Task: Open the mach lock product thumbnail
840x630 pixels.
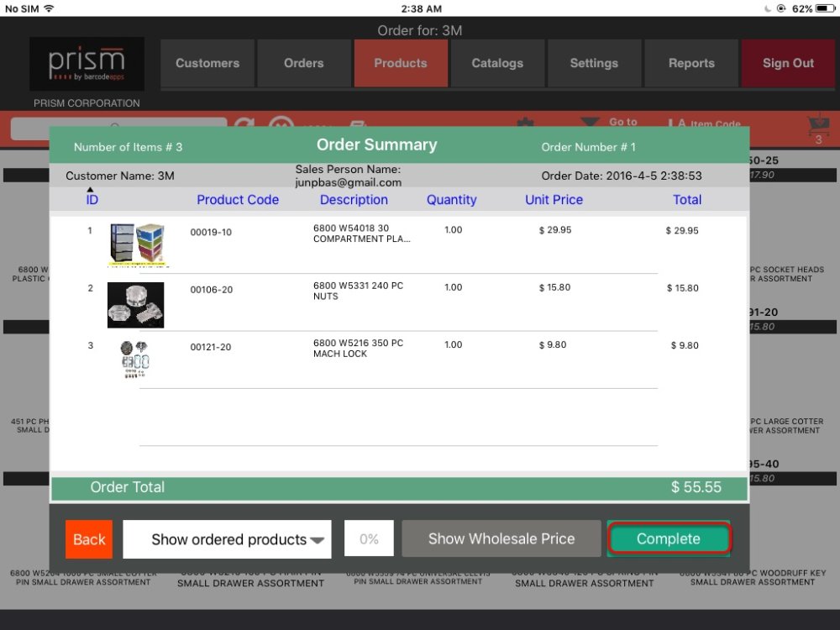Action: click(x=135, y=360)
